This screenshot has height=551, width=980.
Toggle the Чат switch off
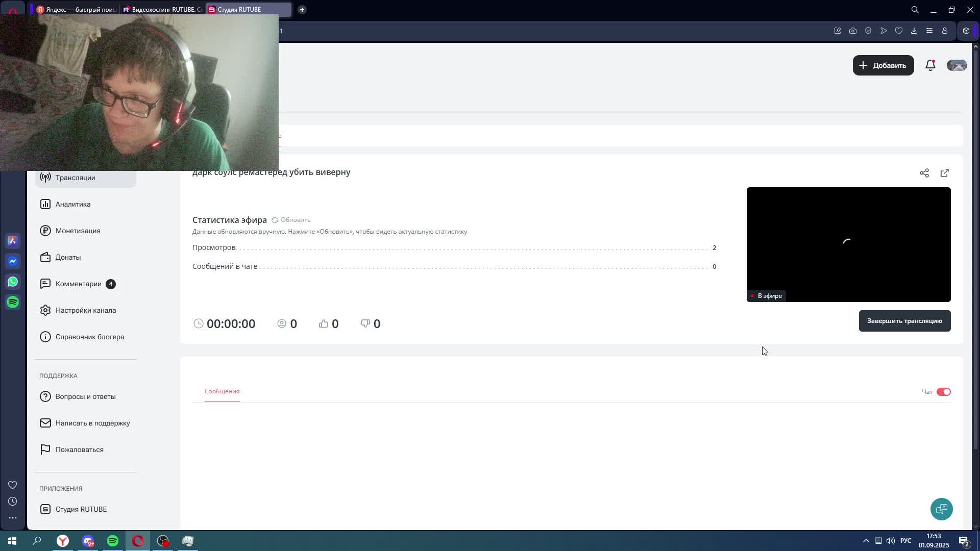943,392
